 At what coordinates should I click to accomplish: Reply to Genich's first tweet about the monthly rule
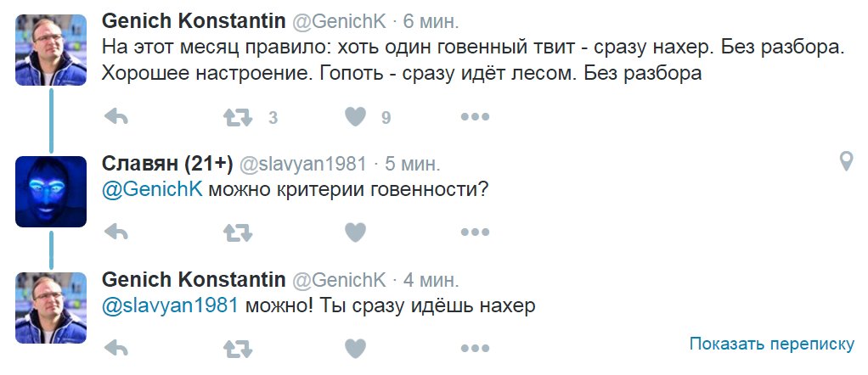pyautogui.click(x=116, y=117)
